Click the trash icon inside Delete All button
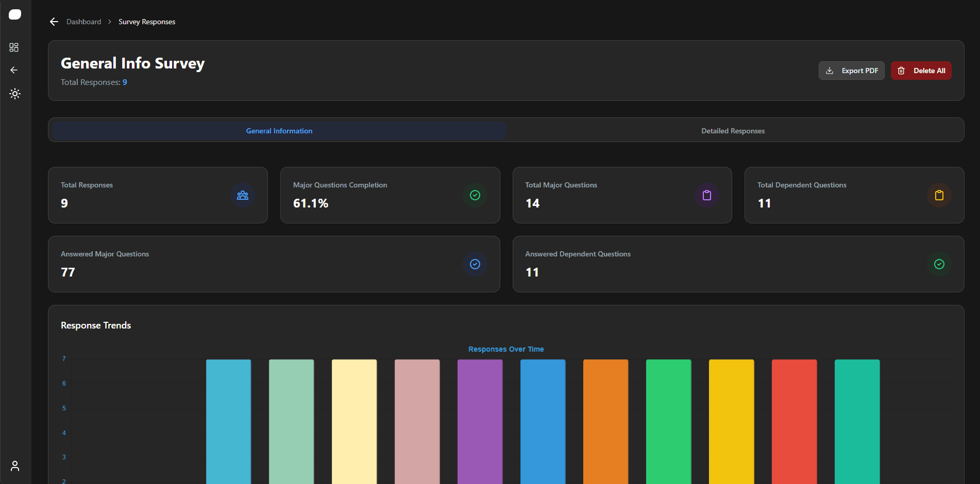The height and width of the screenshot is (484, 980). tap(902, 71)
